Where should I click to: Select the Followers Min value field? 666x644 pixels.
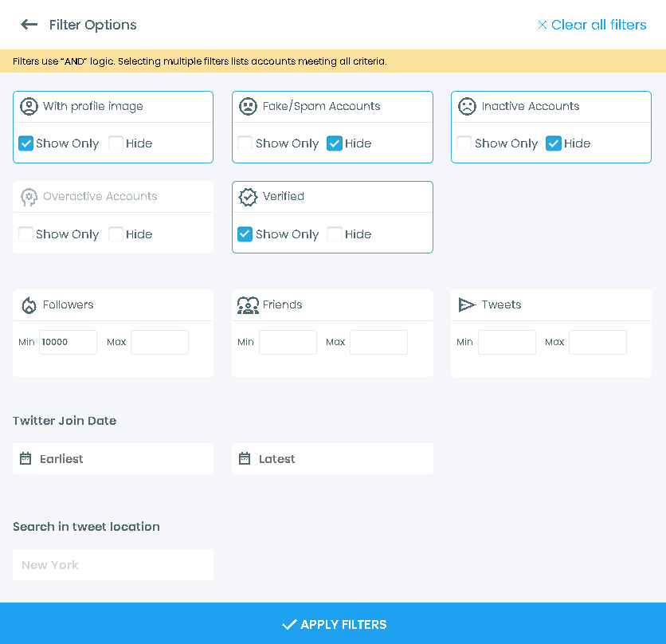[68, 342]
